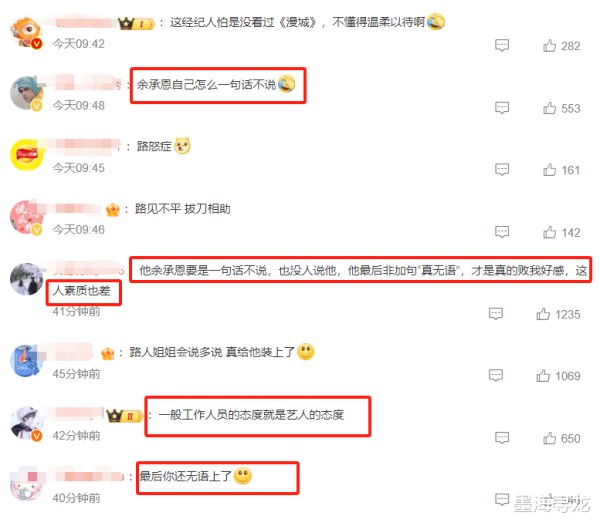Reply to the 路见不平 拔刀相助 comment
The height and width of the screenshot is (526, 600).
coord(502,232)
